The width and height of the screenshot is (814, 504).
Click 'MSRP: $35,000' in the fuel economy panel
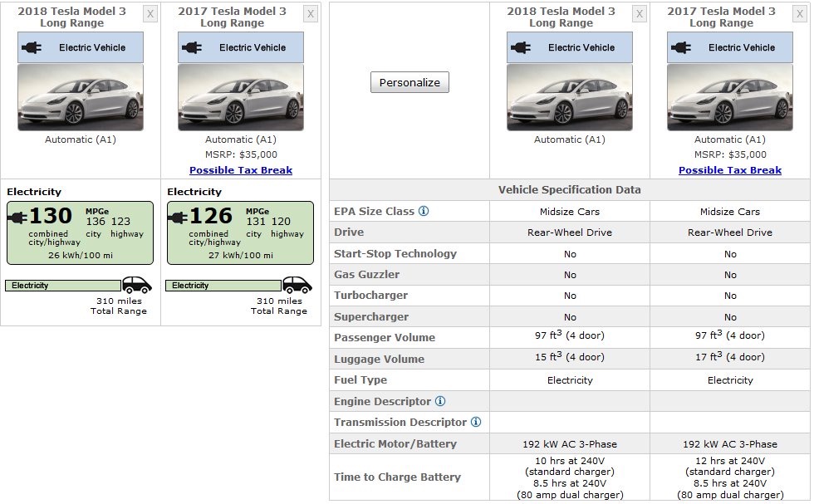[241, 154]
